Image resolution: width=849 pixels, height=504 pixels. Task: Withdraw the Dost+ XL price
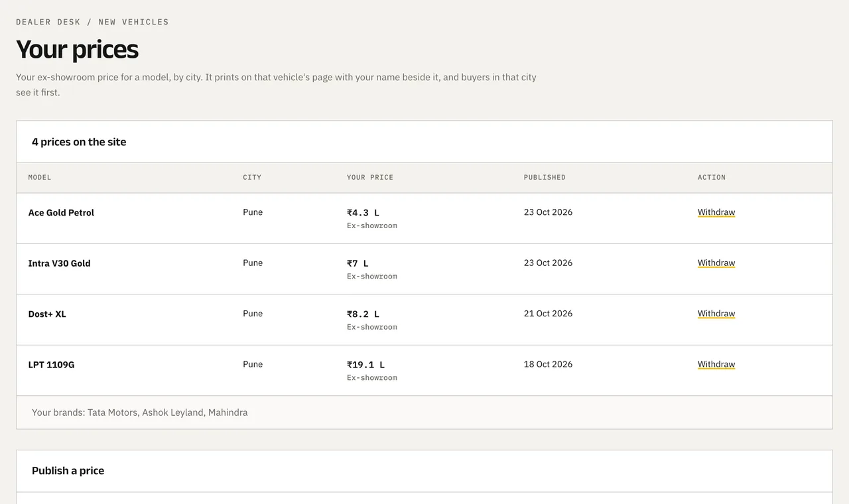(716, 314)
